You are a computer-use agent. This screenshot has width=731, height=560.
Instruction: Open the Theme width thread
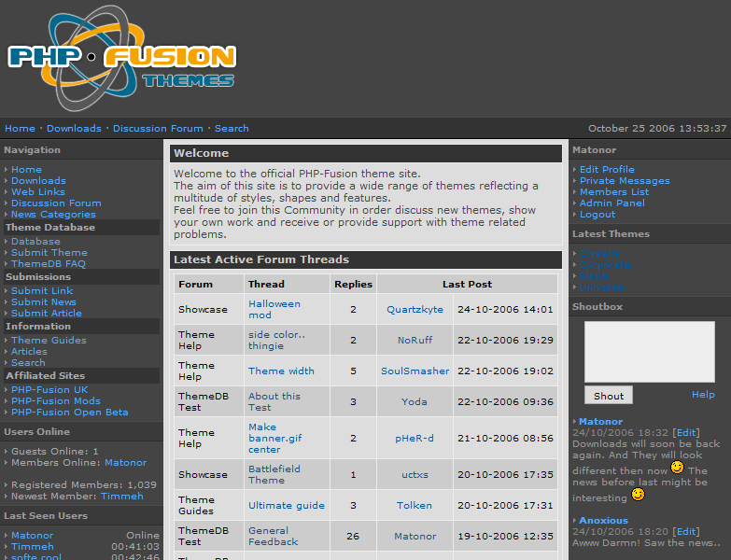coord(281,371)
